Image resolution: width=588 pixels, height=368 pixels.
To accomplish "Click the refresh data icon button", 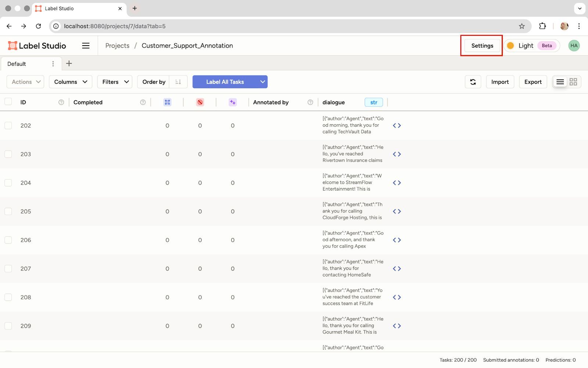I will pos(473,82).
